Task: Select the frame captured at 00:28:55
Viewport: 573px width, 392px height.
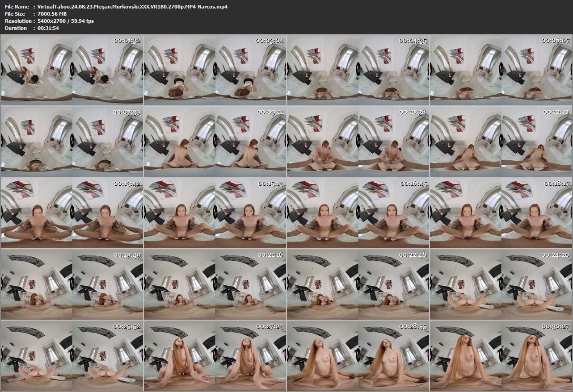Action: click(x=358, y=355)
